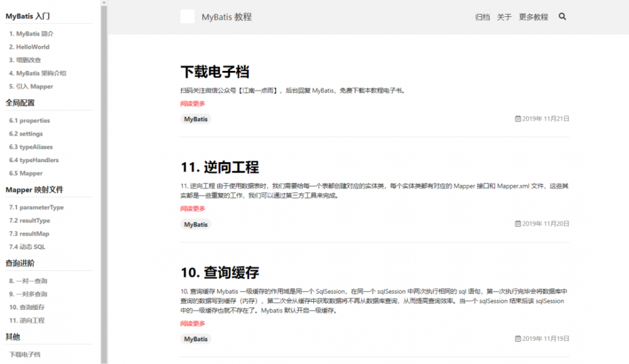Open sidebar chapter 10. 查询缓存
This screenshot has height=364, width=629.
pyautogui.click(x=27, y=307)
